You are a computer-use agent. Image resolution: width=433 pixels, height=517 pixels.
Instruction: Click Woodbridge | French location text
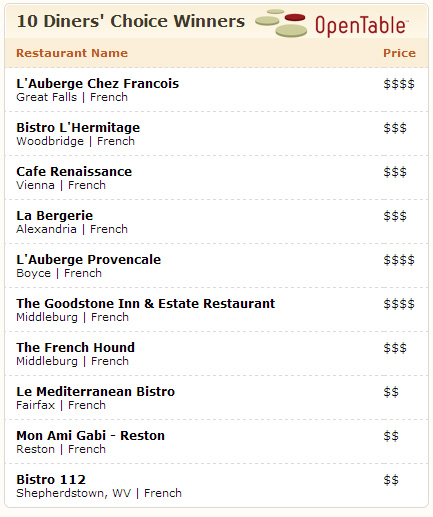click(75, 141)
